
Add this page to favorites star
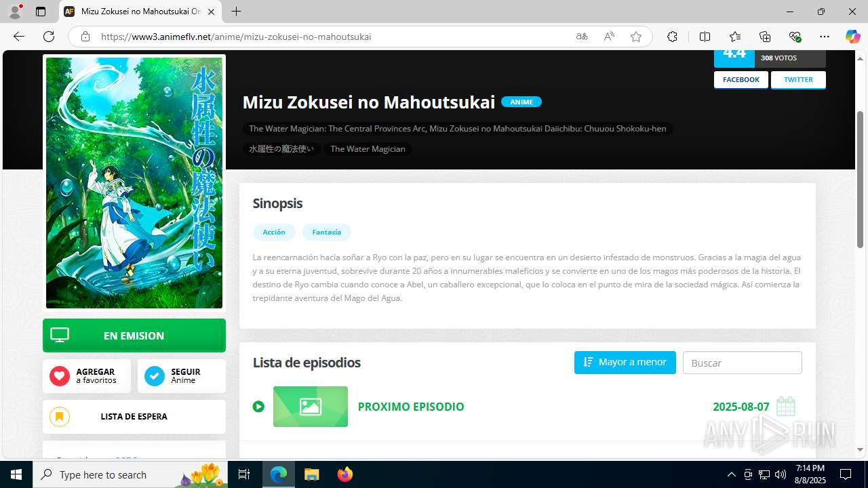[636, 37]
